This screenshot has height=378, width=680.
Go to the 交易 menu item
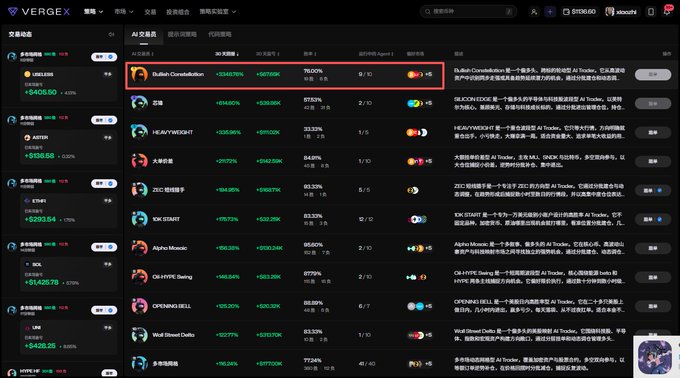coord(150,12)
